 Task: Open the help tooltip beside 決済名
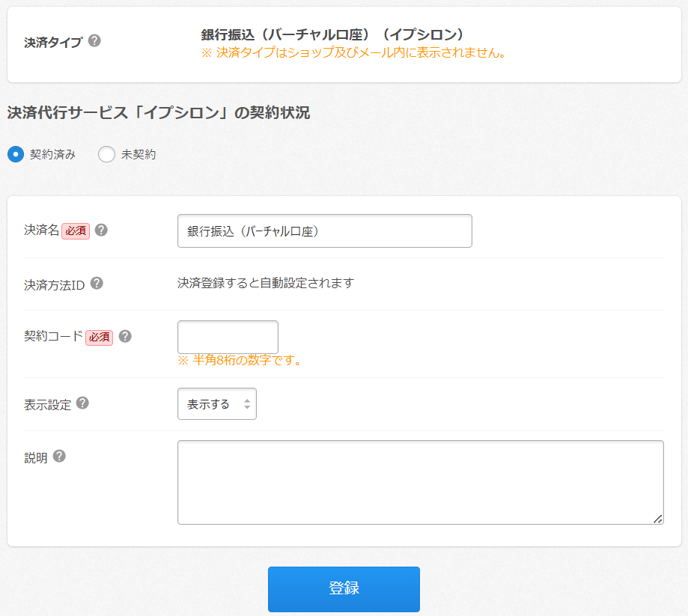pos(101,230)
